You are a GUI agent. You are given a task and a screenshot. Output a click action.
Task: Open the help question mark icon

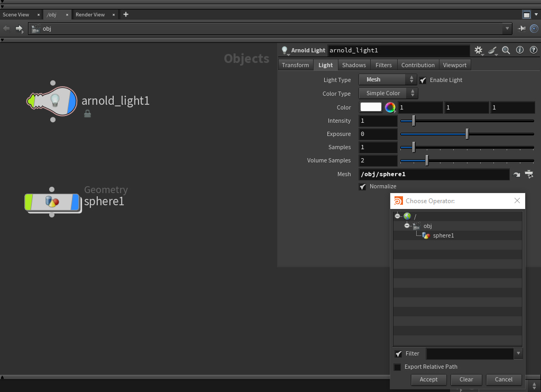[534, 50]
